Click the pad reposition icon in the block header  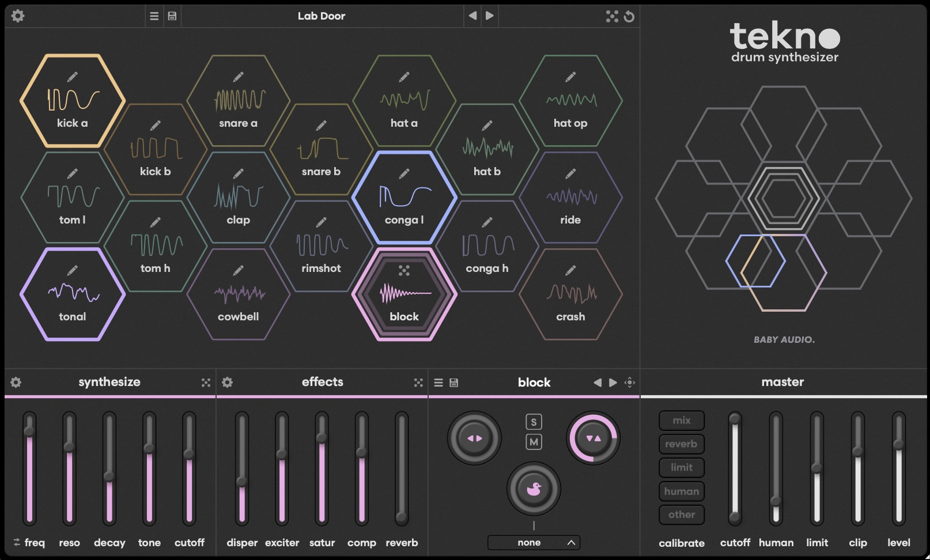pyautogui.click(x=629, y=382)
